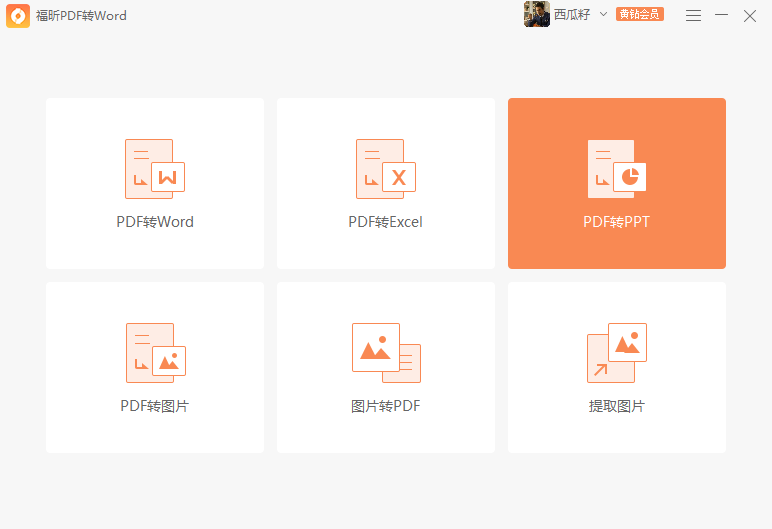Viewport: 772px width, 529px height.
Task: Minimize the 福昕PDF转Word window
Action: (721, 15)
